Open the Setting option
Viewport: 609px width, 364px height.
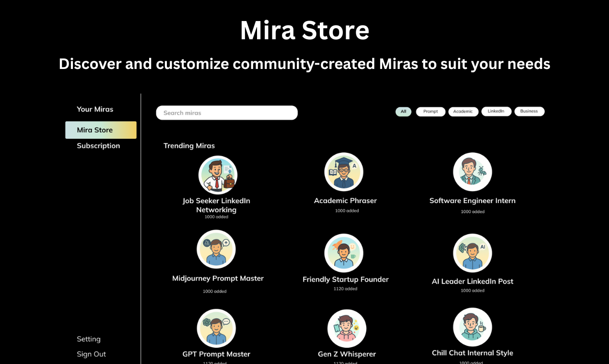coord(89,339)
